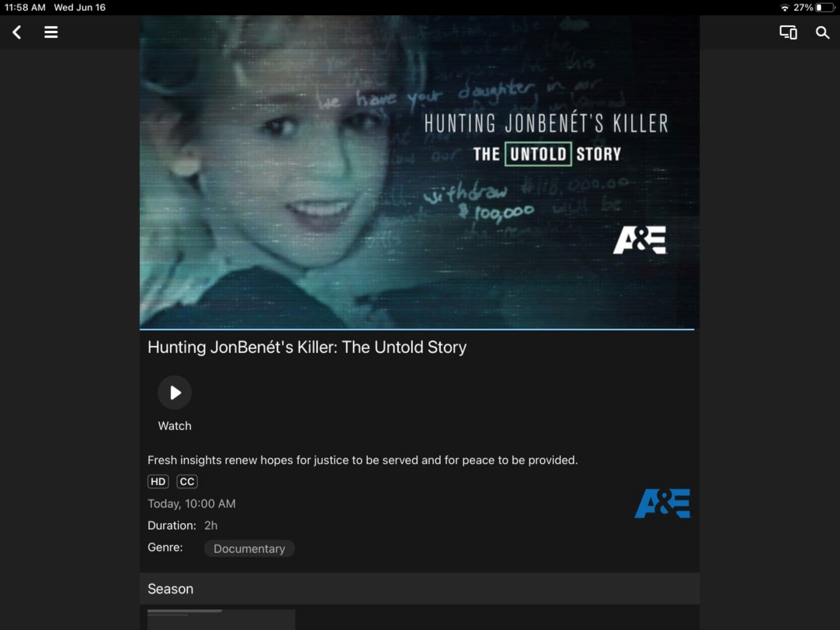Tap the 'Today, 10:00 AM' airing time
This screenshot has height=630, width=840.
[191, 504]
